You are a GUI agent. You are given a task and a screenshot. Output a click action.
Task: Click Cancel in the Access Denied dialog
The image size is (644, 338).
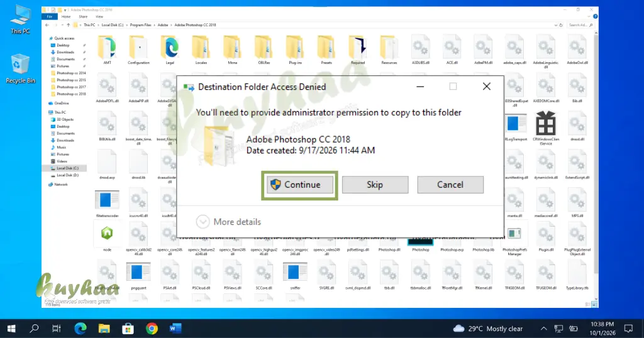(450, 185)
